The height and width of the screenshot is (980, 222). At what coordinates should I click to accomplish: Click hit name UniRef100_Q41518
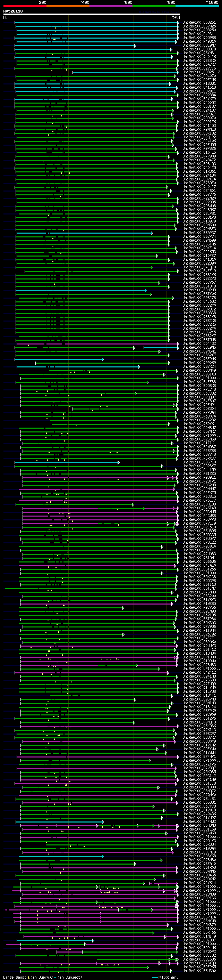tap(199, 88)
